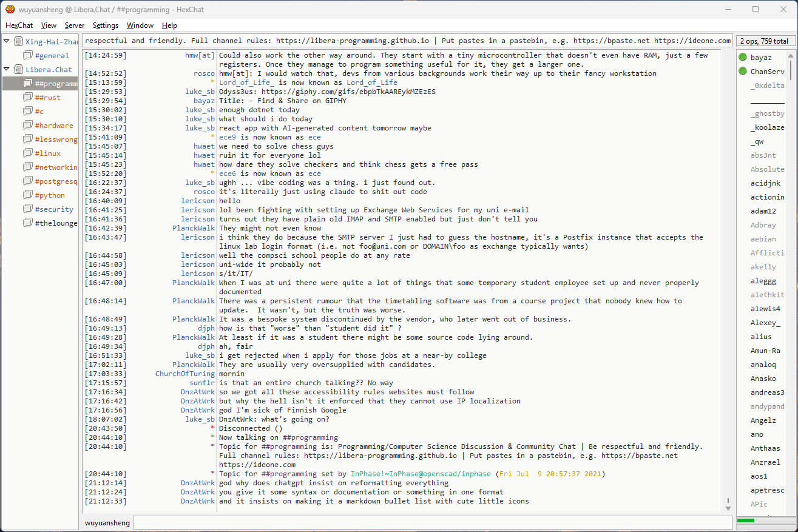
Task: Click the channel icon next to #python
Action: 27,195
